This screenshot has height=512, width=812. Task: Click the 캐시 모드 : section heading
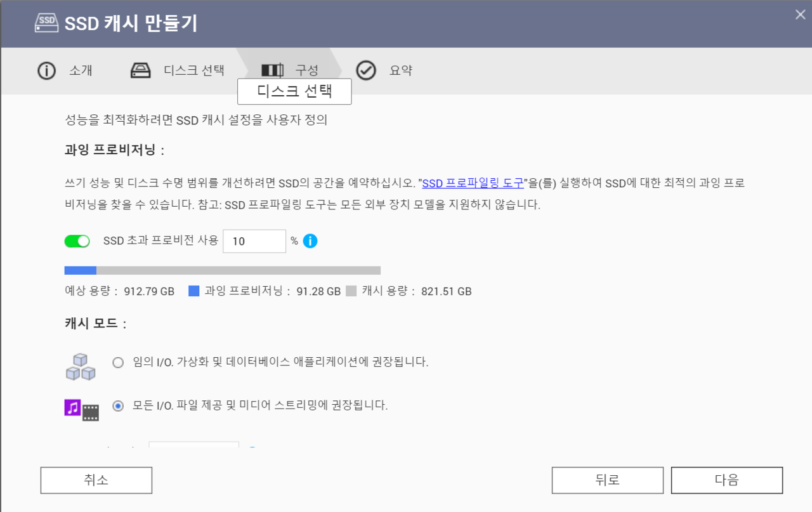(x=96, y=324)
